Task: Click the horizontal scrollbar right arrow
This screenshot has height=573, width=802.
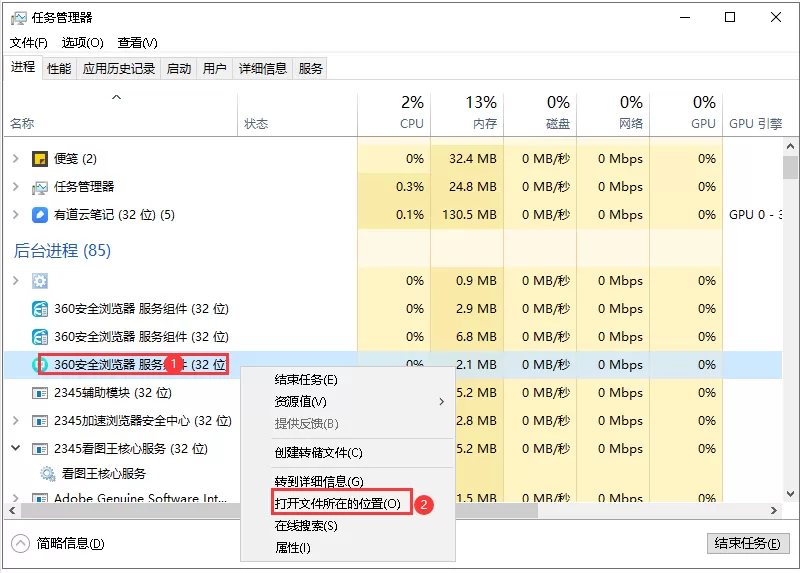Action: point(773,510)
